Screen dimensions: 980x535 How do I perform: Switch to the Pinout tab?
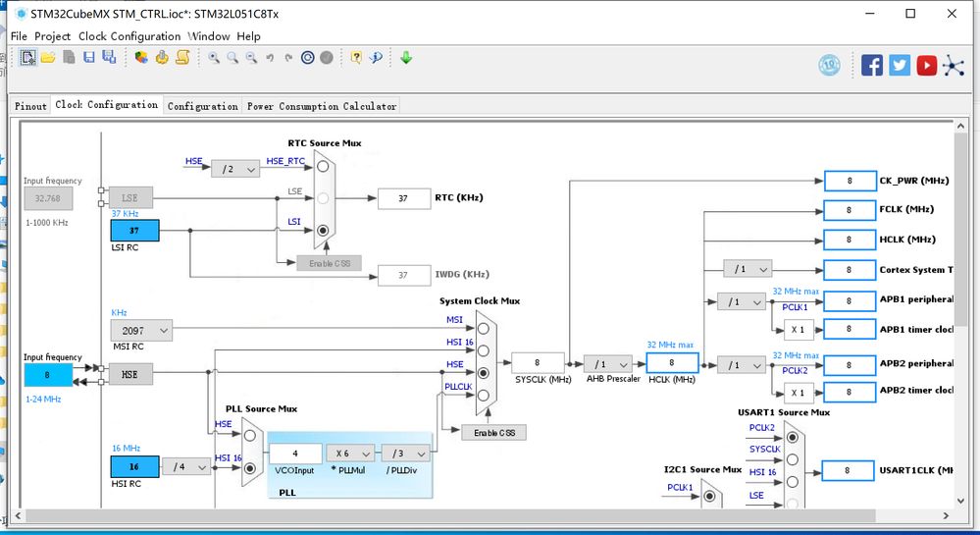pyautogui.click(x=30, y=106)
